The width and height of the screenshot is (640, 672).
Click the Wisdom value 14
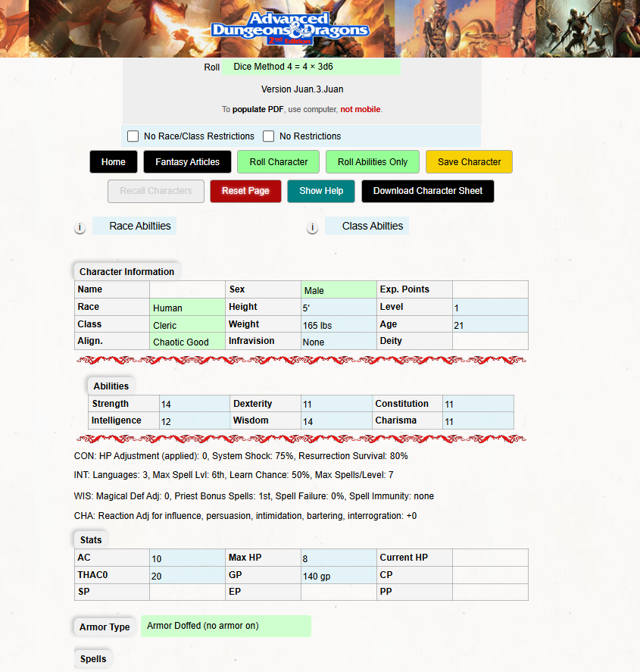[336, 421]
